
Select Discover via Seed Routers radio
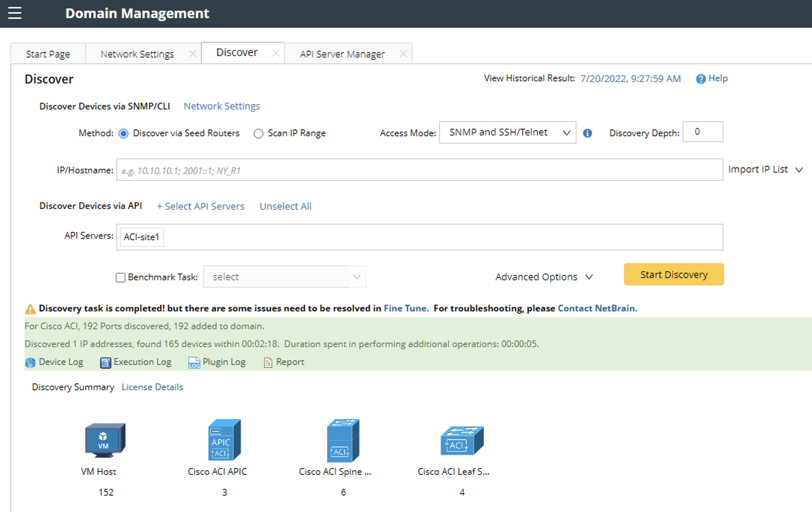(x=123, y=134)
